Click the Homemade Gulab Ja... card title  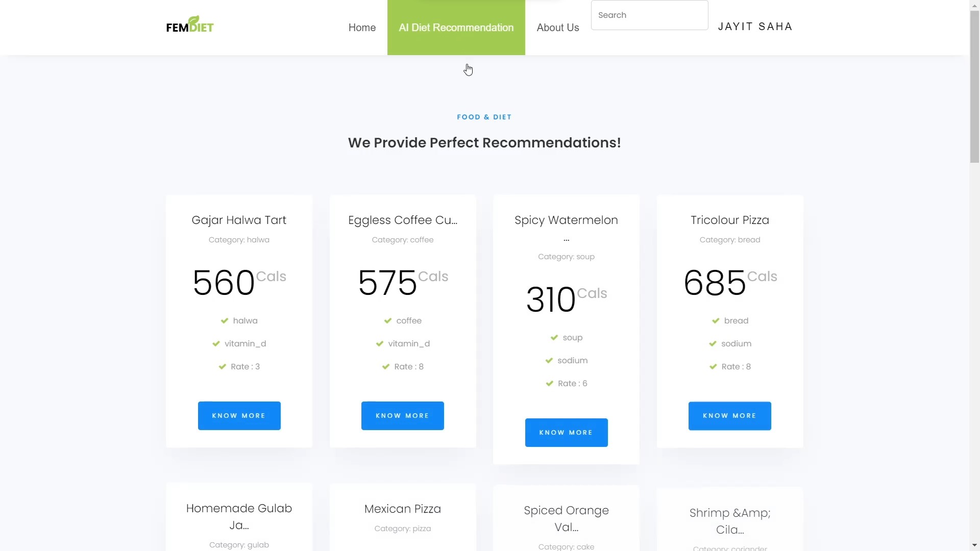point(239,516)
